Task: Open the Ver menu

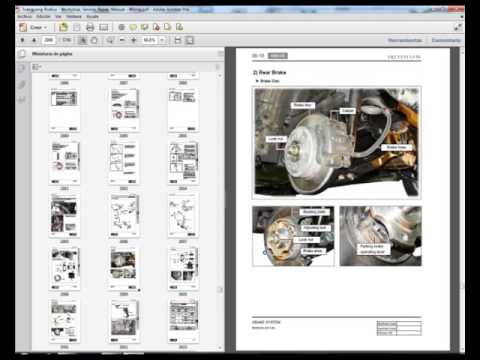Action: [58, 17]
